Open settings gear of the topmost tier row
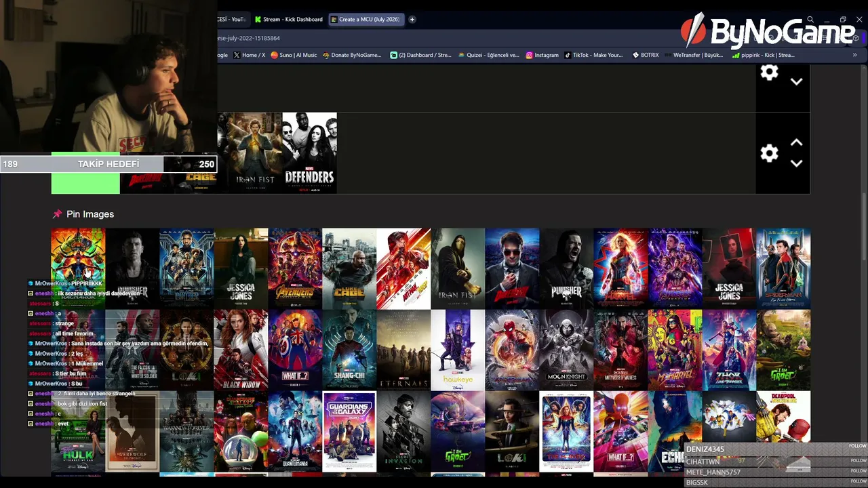Viewport: 868px width, 488px height. coord(769,73)
